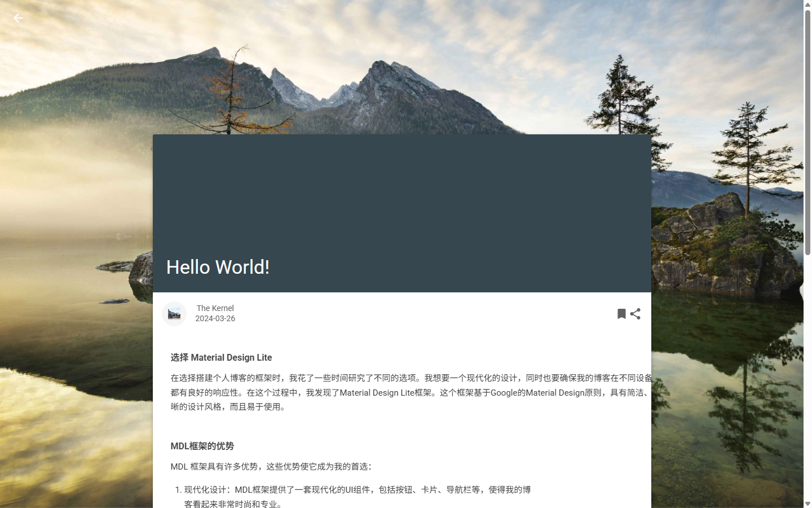The image size is (812, 508).
Task: Open the share icon for the post
Action: [x=636, y=314]
